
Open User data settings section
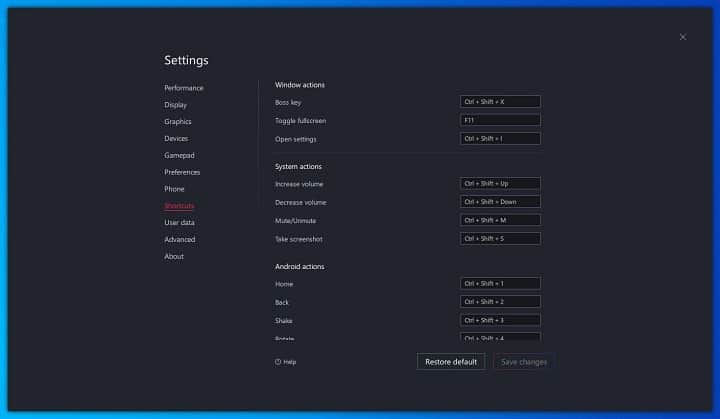tap(179, 222)
